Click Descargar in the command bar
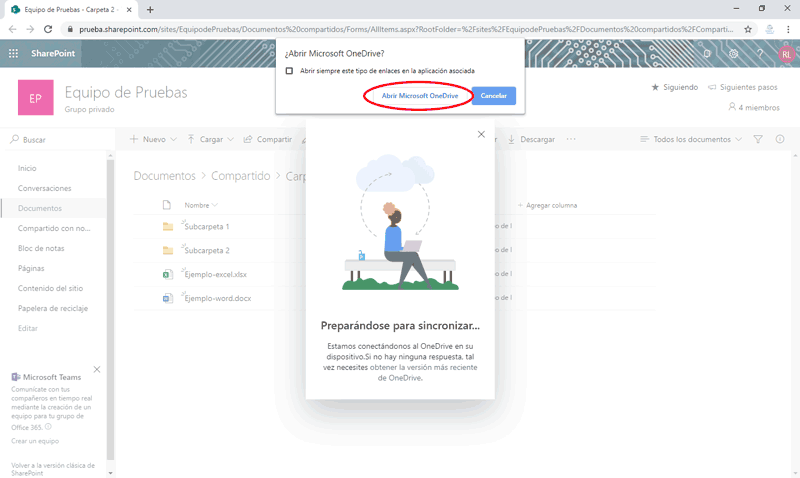Screen dimensions: 800x478 click(531, 139)
